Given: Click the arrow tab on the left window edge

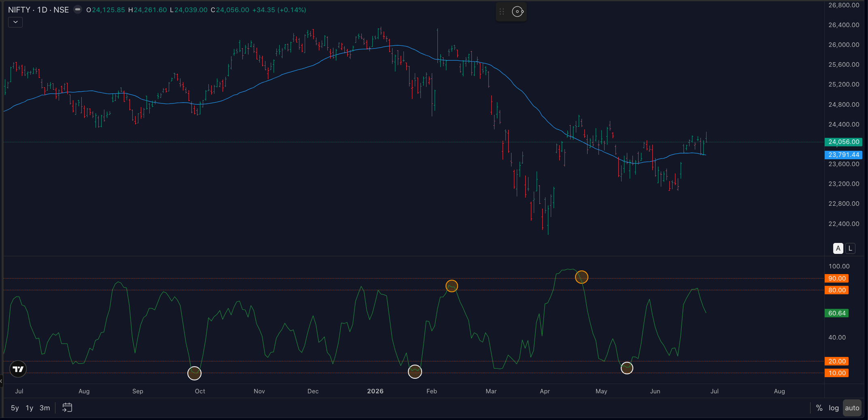Looking at the screenshot, I should click(1, 381).
